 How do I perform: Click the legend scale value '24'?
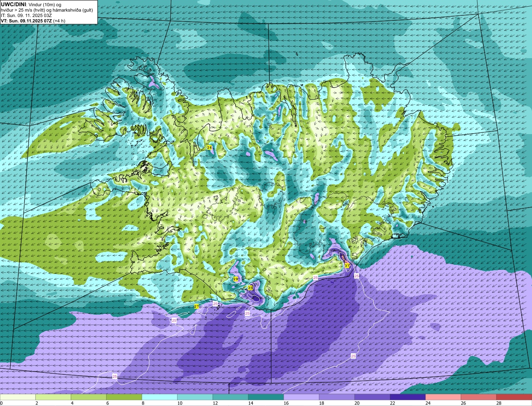click(x=428, y=403)
